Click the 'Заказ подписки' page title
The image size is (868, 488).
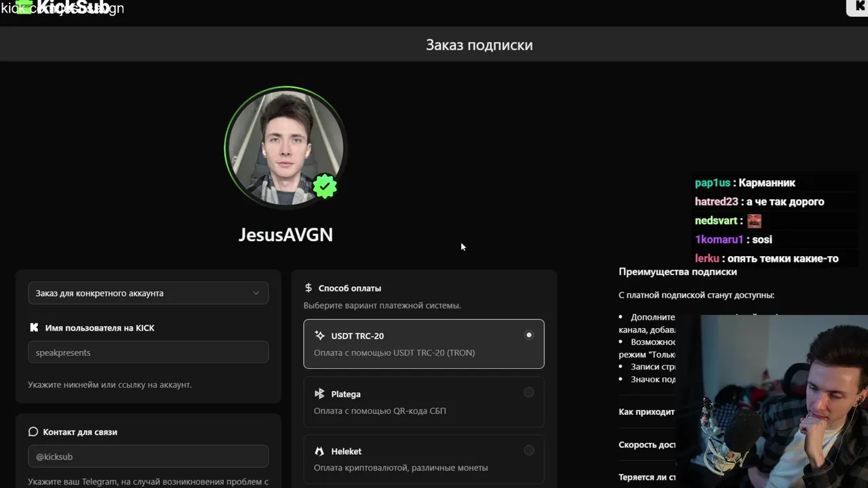click(x=479, y=45)
